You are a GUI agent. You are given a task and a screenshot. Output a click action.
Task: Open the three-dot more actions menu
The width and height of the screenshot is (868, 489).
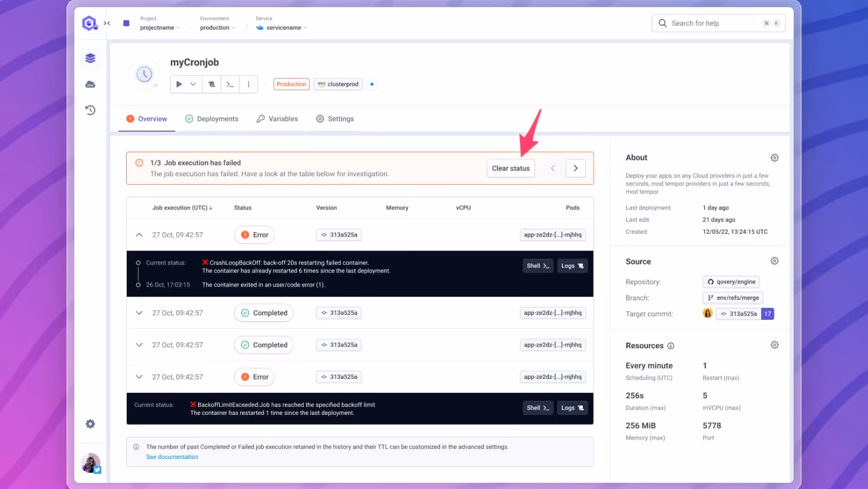[248, 84]
